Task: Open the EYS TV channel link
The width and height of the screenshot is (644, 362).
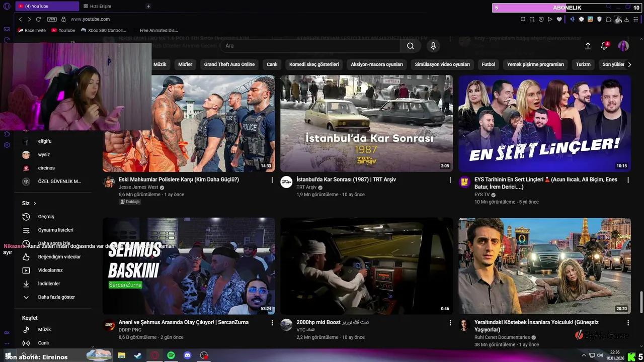Action: coord(482,195)
